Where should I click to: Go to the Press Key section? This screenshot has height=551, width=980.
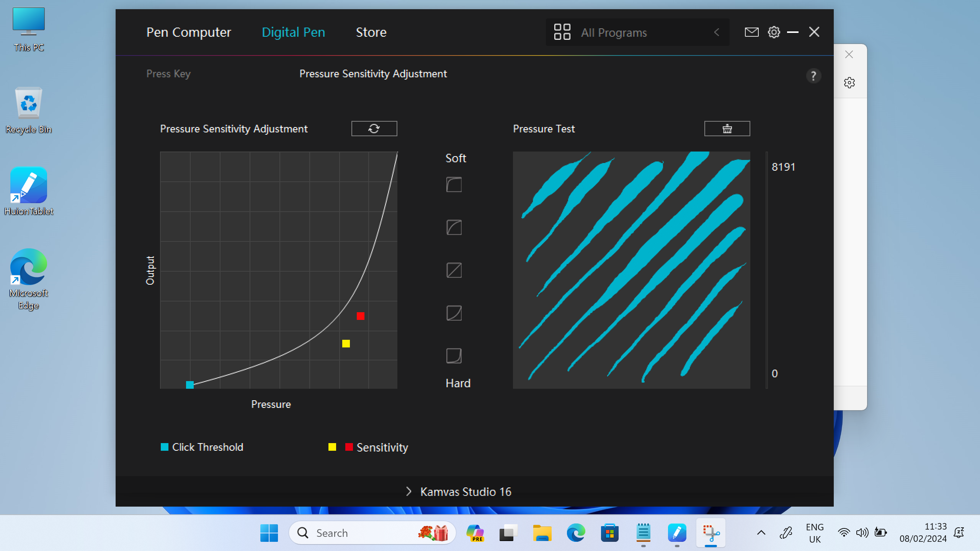point(168,73)
